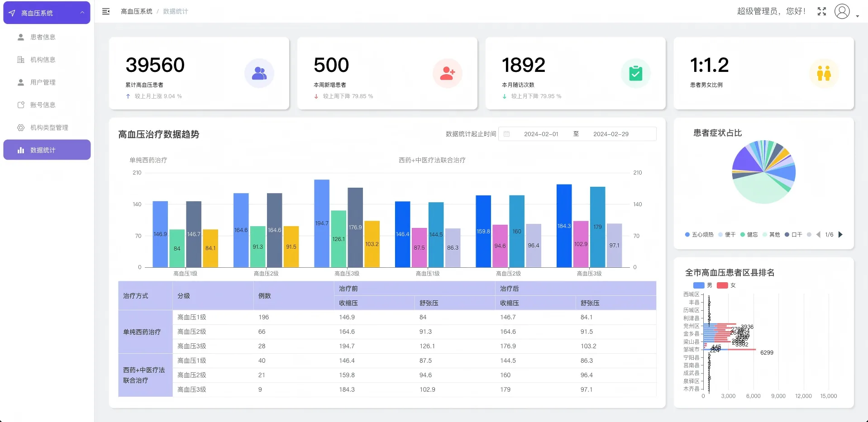Click the 本月随访次数 clipboard icon
This screenshot has height=422, width=868.
pos(636,73)
